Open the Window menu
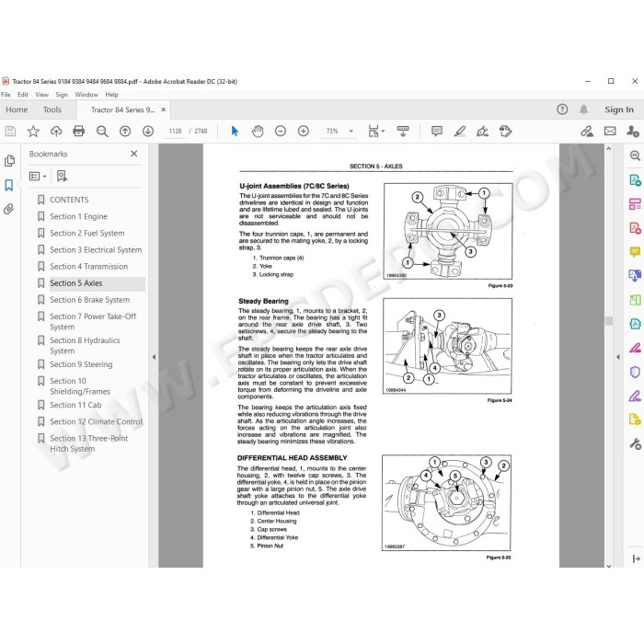This screenshot has width=644, height=644. click(x=86, y=95)
